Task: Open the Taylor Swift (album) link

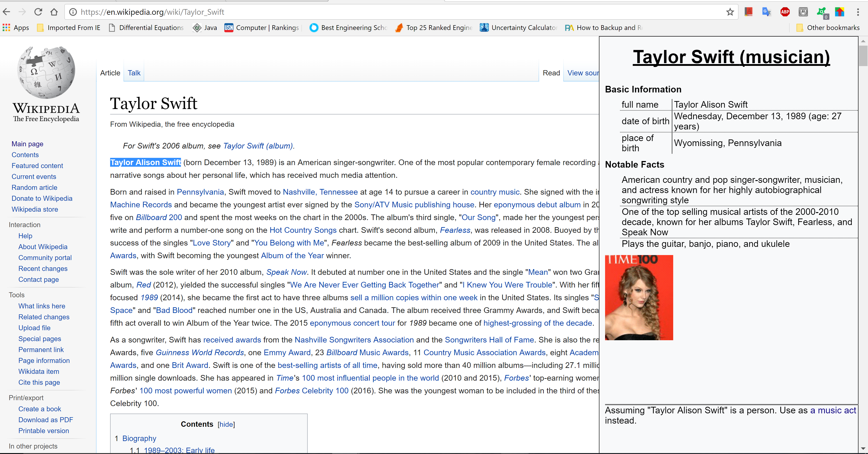Action: click(258, 146)
